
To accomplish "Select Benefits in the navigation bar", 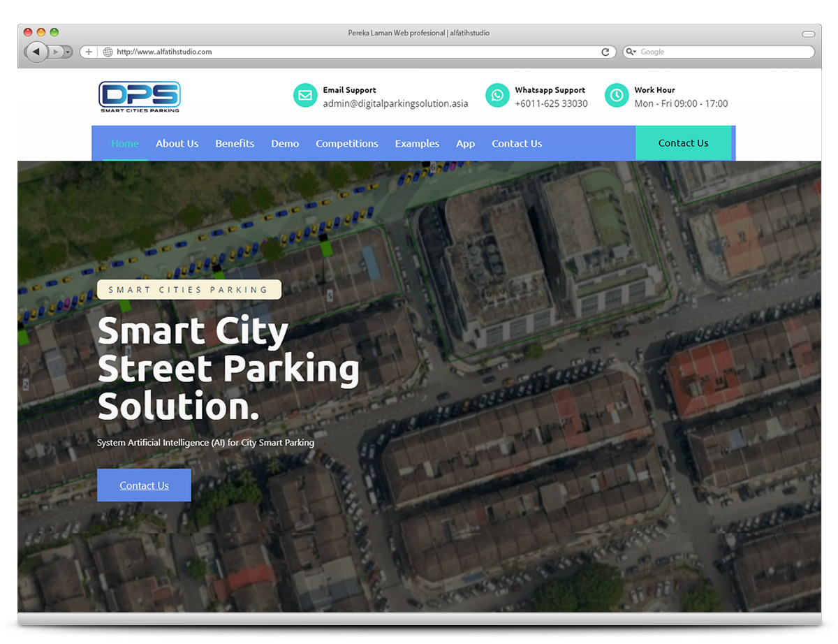I will click(235, 143).
